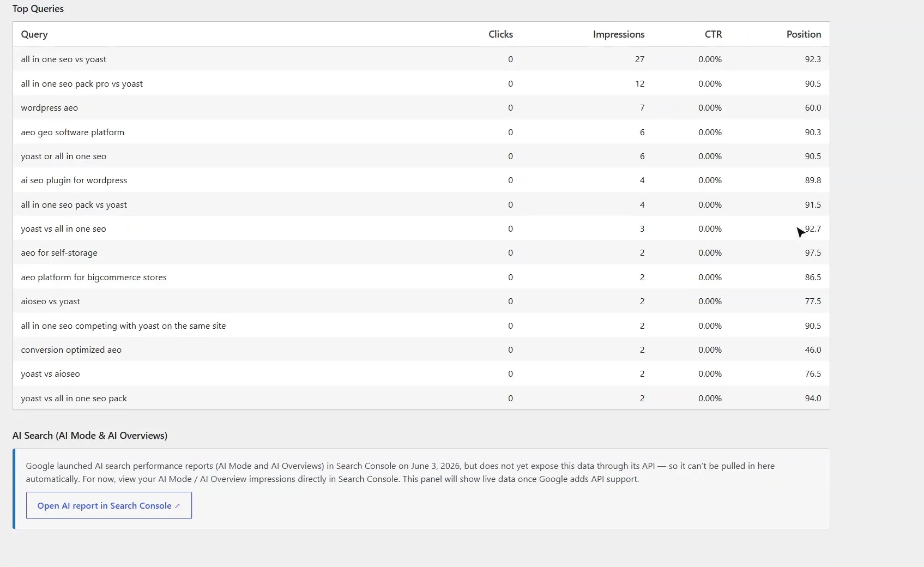Select 'yoast vs all in one seo pack' query

[74, 399]
